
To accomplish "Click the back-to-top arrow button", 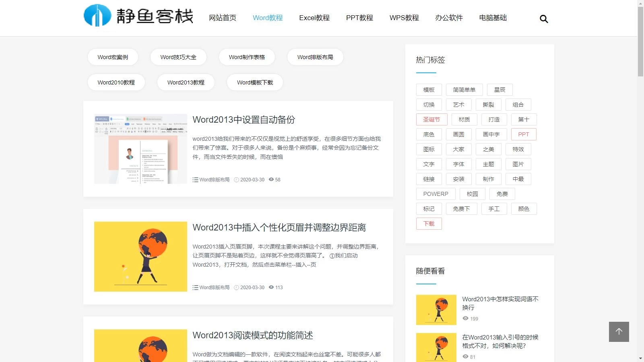I will tap(619, 331).
